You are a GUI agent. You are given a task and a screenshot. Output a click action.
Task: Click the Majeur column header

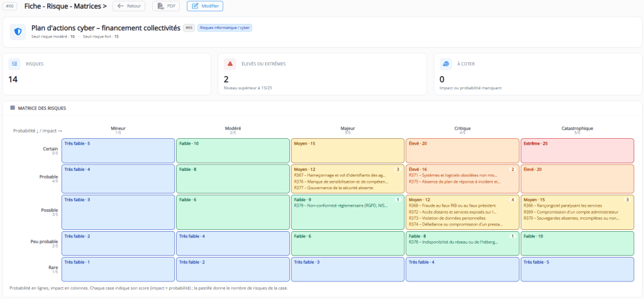347,130
